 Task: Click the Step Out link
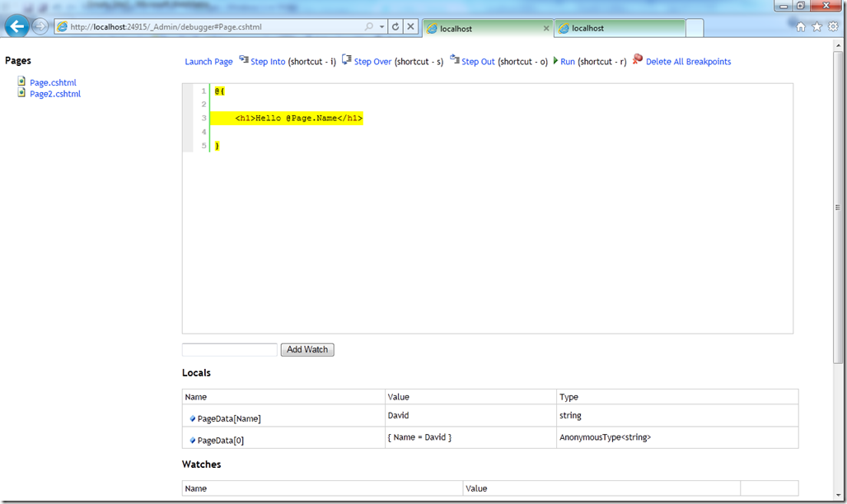[x=478, y=62]
